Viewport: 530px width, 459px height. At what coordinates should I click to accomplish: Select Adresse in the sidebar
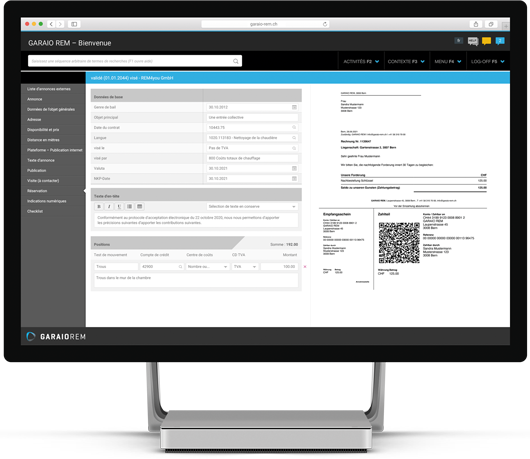coord(34,119)
